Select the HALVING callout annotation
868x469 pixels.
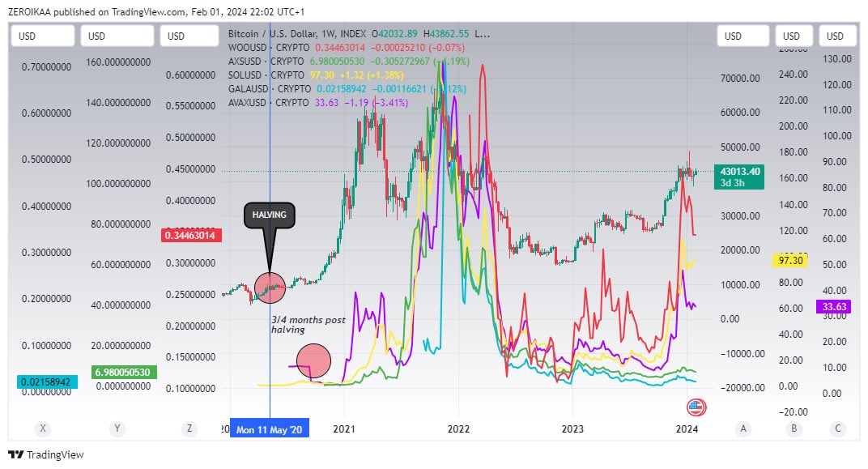coord(270,215)
